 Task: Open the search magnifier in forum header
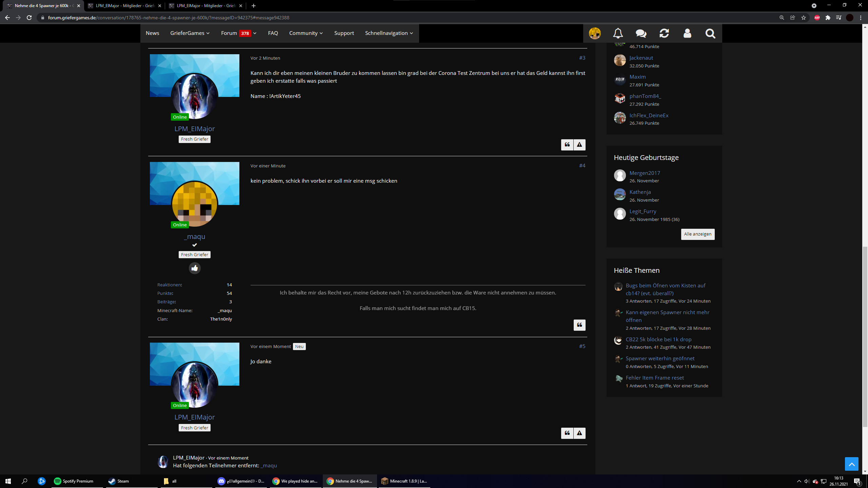click(x=710, y=33)
